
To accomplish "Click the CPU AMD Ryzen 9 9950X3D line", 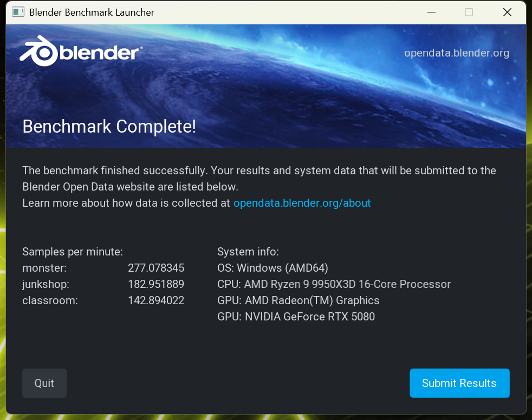I will tap(334, 284).
